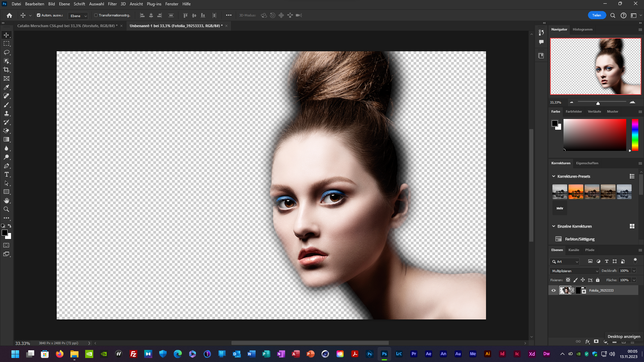
Task: Select the Hand tool
Action: 6,200
